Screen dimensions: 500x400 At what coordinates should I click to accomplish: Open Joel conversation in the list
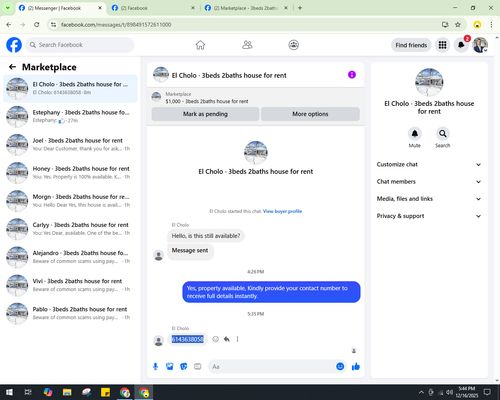70,144
